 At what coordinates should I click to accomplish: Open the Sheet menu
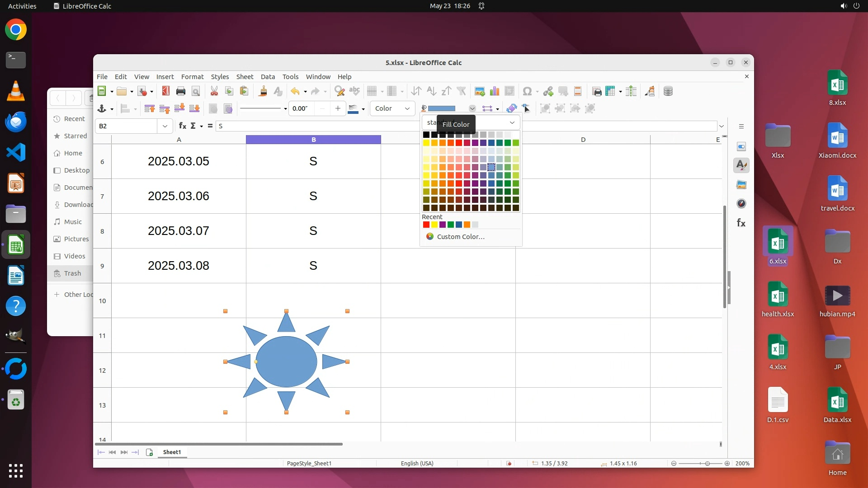[245, 77]
